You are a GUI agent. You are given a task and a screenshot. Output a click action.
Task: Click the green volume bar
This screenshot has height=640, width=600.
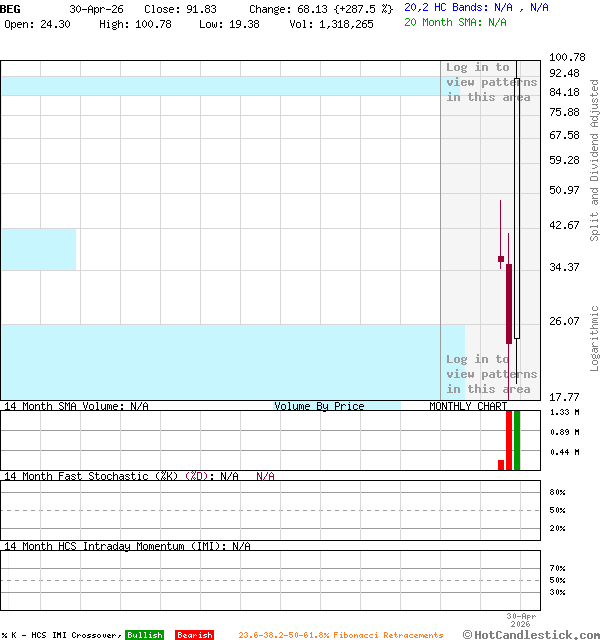pyautogui.click(x=517, y=440)
